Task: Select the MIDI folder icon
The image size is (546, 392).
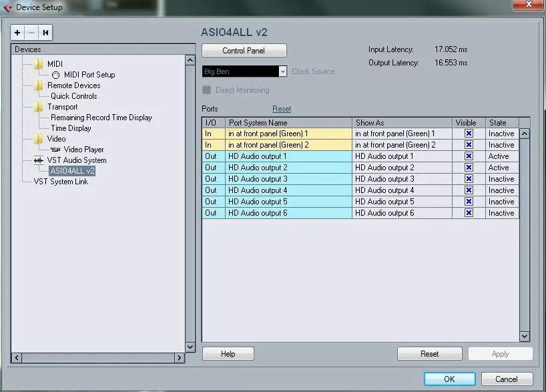Action: pyautogui.click(x=39, y=64)
